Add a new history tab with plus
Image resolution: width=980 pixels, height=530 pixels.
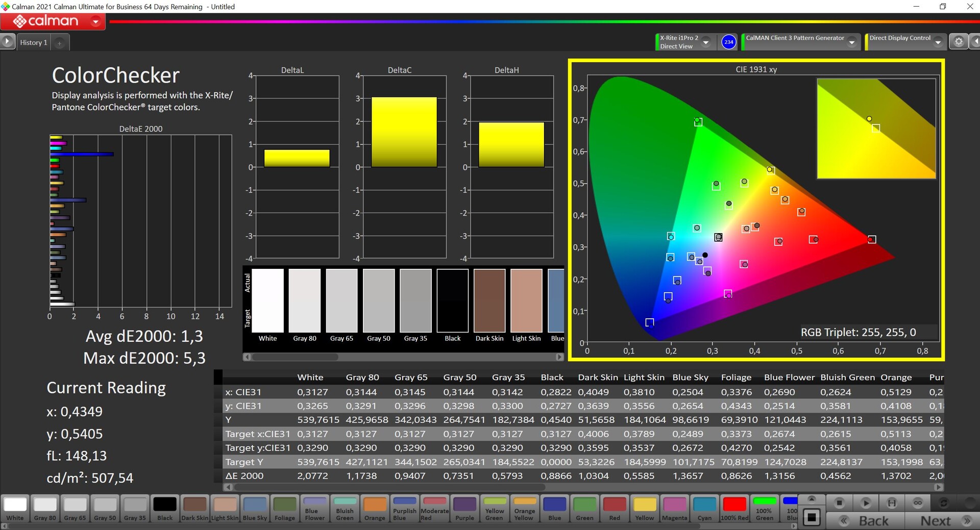60,43
